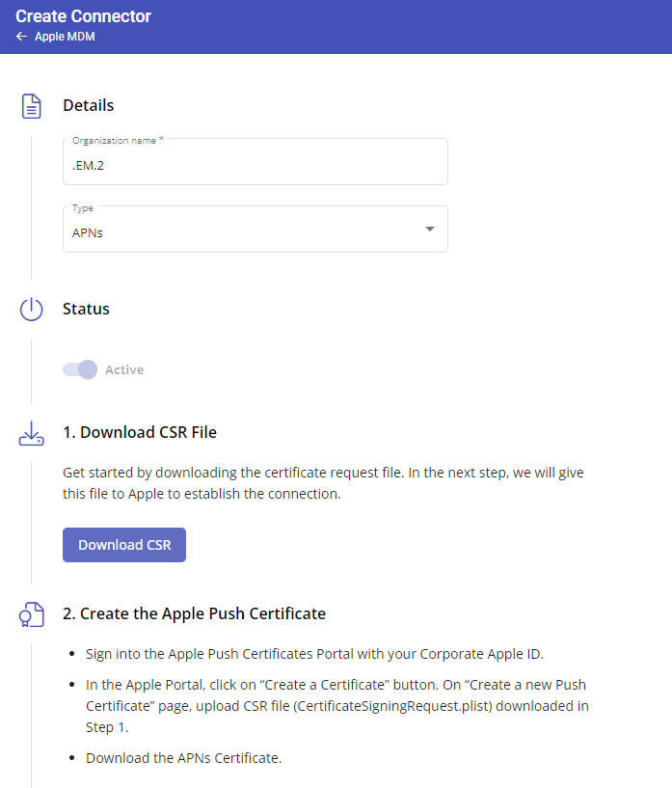
Task: Click the Organization name field label
Action: 118,141
